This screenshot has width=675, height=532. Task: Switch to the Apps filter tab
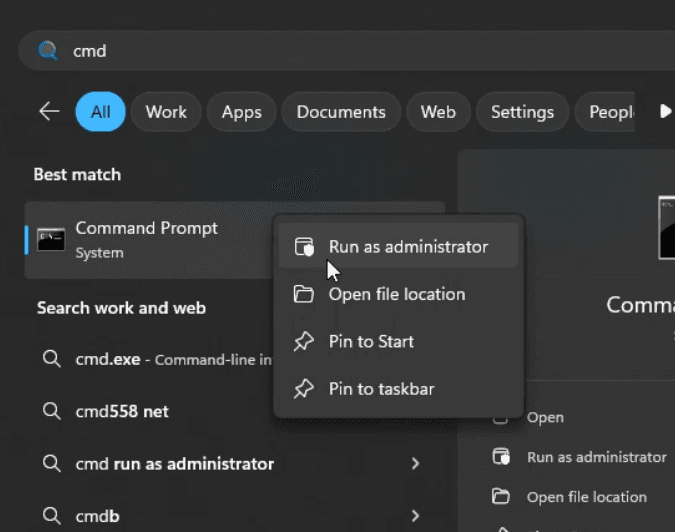point(241,112)
